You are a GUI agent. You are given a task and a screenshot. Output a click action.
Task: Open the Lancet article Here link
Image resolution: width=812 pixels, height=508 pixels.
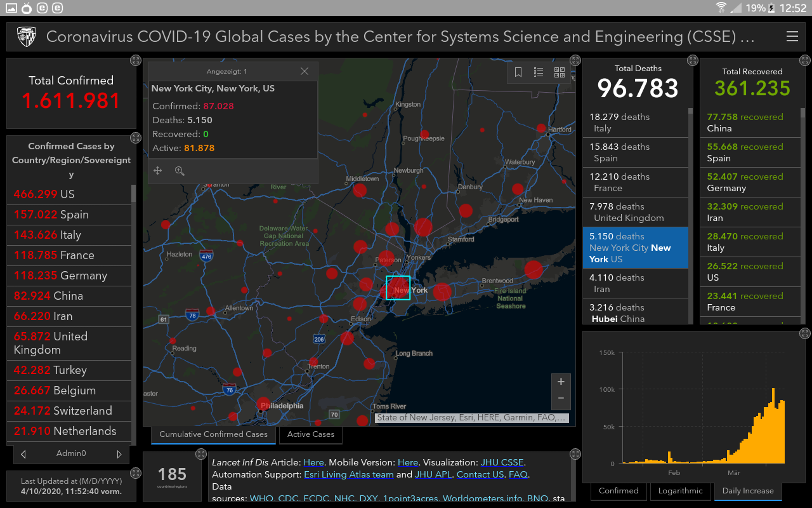point(313,462)
